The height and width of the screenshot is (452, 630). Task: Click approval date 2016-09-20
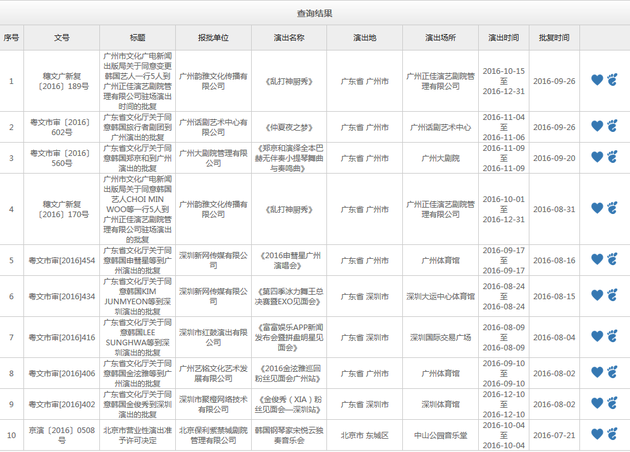(x=554, y=158)
